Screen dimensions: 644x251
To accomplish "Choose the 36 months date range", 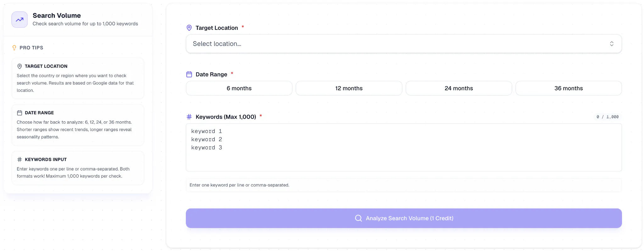I will (569, 88).
